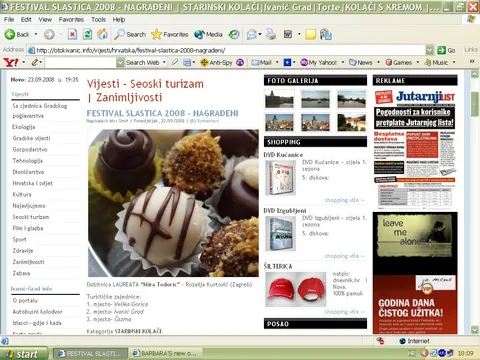This screenshot has width=480, height=360.
Task: Print the page with printer icon
Action: coord(271,34)
